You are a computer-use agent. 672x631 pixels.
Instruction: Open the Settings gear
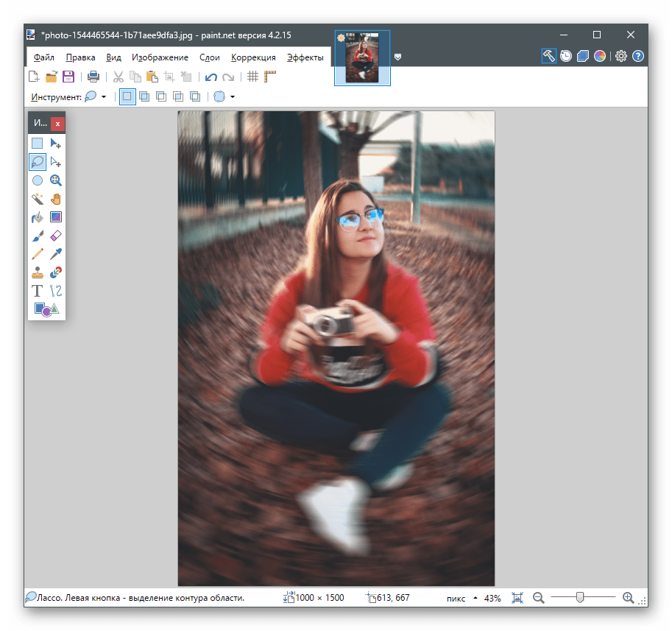621,56
